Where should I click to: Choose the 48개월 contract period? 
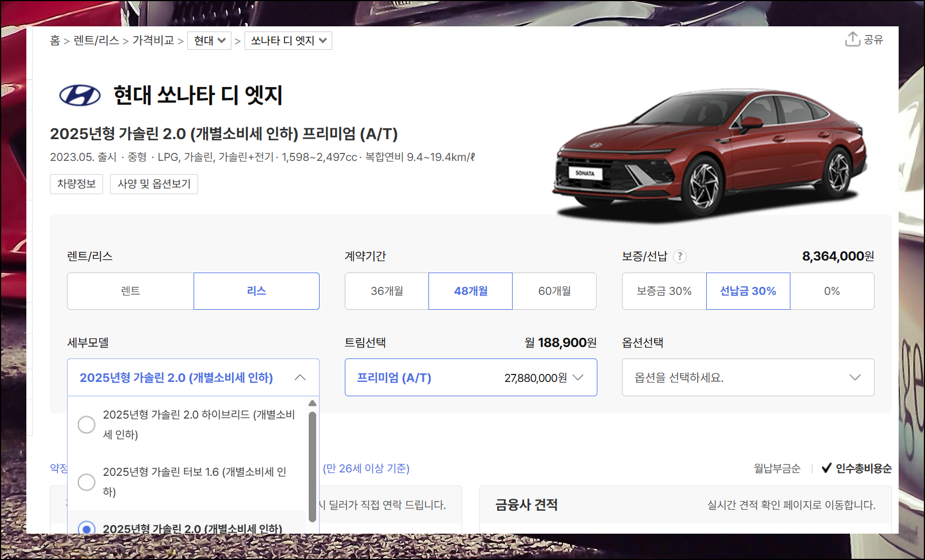point(470,291)
